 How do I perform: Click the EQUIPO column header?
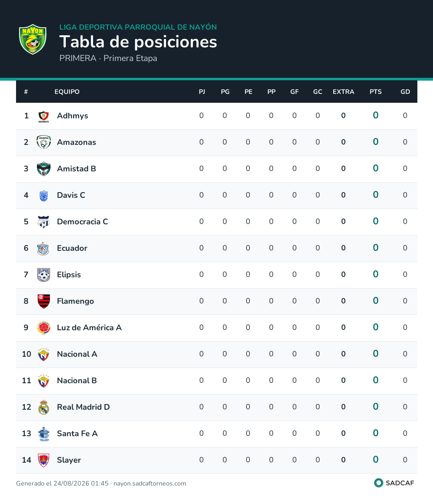point(67,92)
